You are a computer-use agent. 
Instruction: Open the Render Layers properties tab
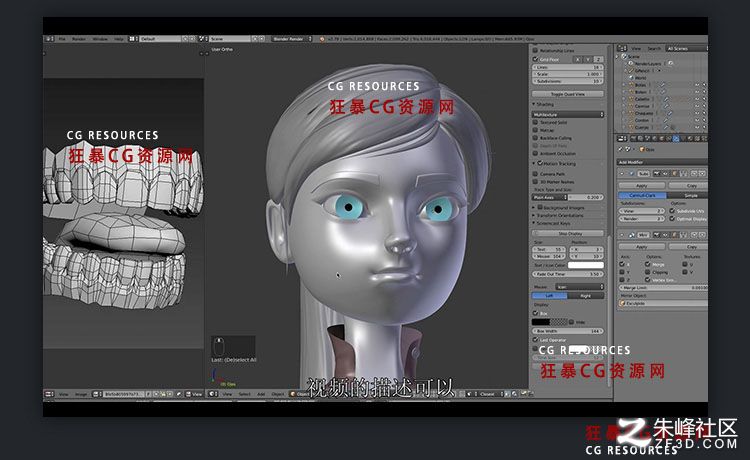click(640, 138)
